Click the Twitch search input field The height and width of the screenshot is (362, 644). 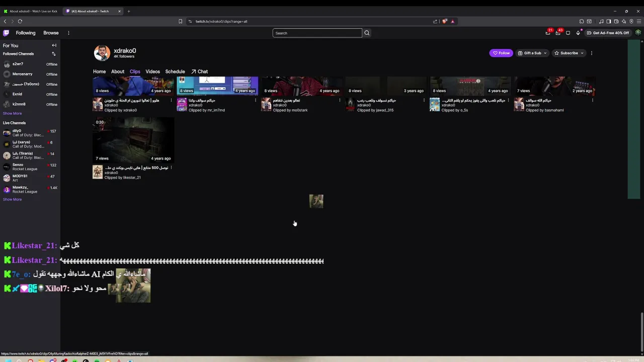tap(317, 33)
